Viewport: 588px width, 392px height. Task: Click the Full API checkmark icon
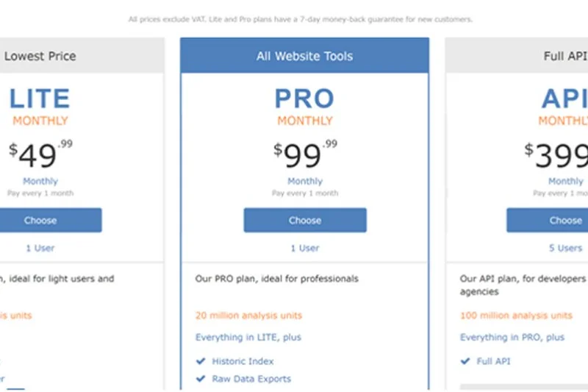(465, 361)
